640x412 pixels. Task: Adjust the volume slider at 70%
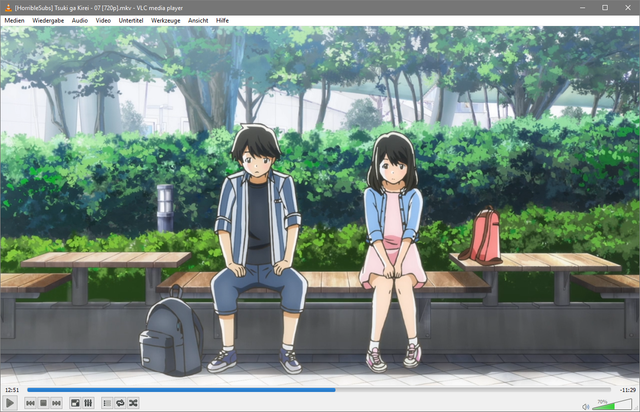pyautogui.click(x=612, y=404)
